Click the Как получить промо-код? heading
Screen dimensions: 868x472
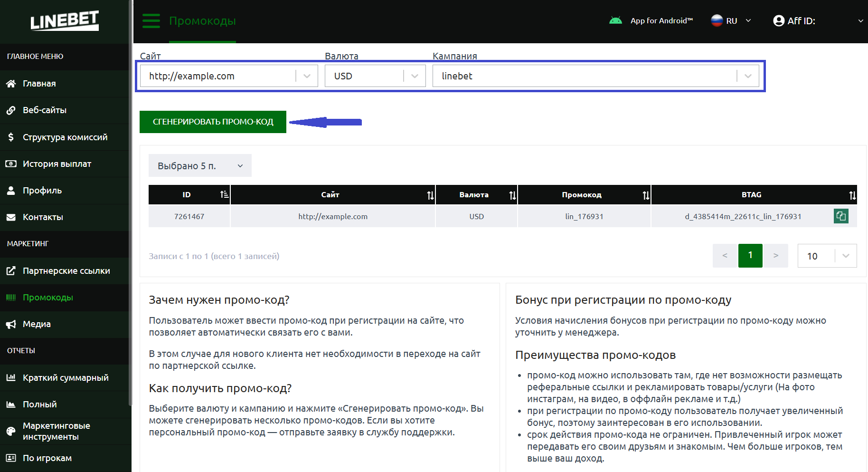(x=220, y=388)
